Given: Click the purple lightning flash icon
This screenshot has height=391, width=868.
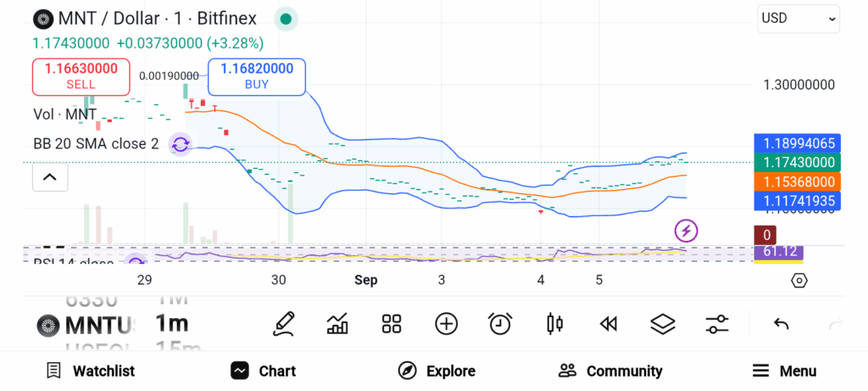Looking at the screenshot, I should (686, 231).
